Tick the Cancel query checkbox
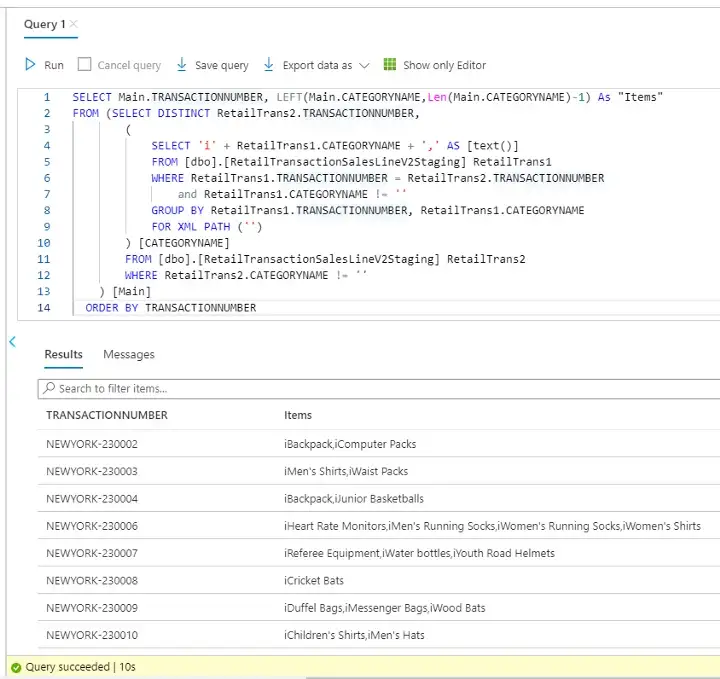720x679 pixels. tap(84, 64)
